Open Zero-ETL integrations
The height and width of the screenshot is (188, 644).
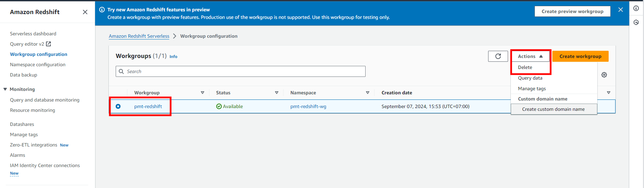click(34, 145)
